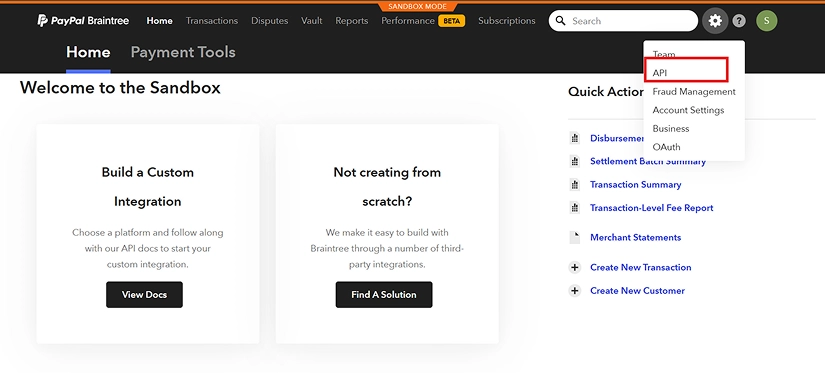The width and height of the screenshot is (825, 373).
Task: Click the Build a Custom Integration heading
Action: 148,187
